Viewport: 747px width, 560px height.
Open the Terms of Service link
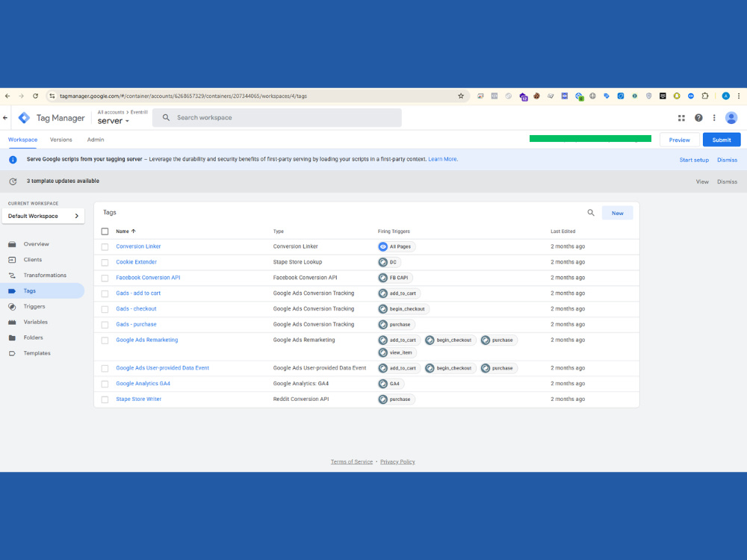(x=352, y=462)
